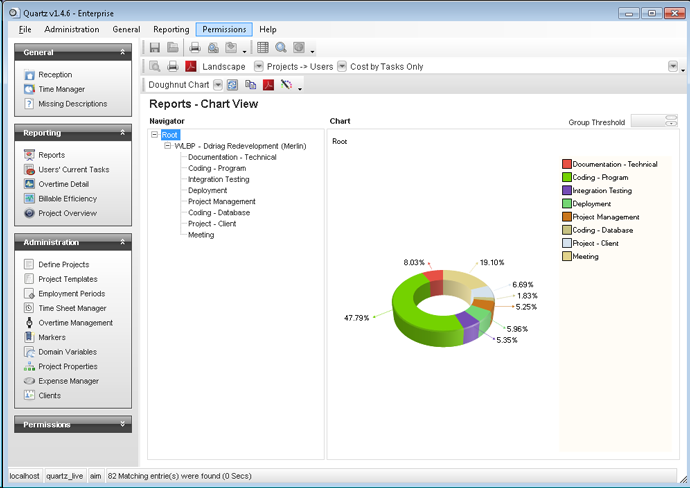Click the Billable Efficiency icon
The height and width of the screenshot is (488, 690).
pos(29,199)
